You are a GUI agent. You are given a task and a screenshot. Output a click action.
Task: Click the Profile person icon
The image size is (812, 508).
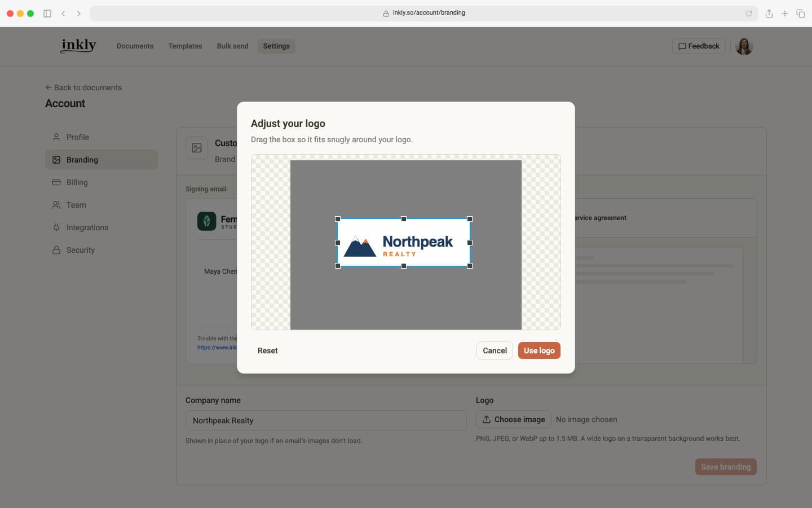pyautogui.click(x=56, y=137)
